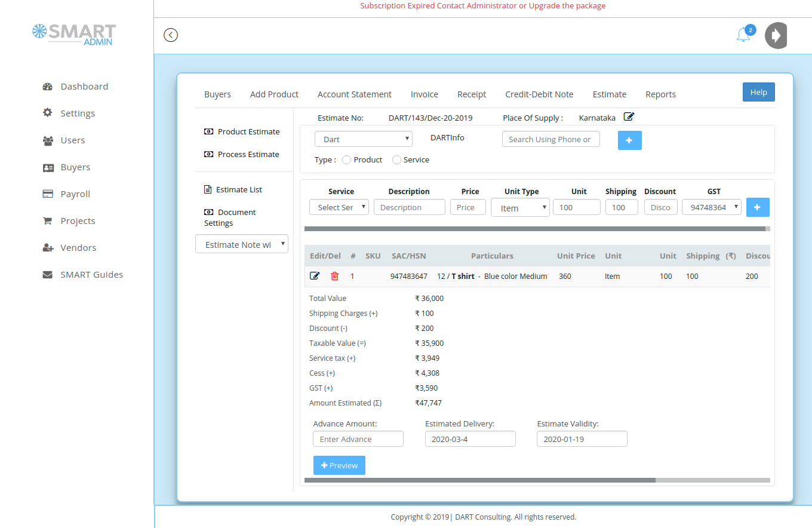Open SMART Guides from the sidebar
Screen dimensions: 812x528
[x=92, y=275]
